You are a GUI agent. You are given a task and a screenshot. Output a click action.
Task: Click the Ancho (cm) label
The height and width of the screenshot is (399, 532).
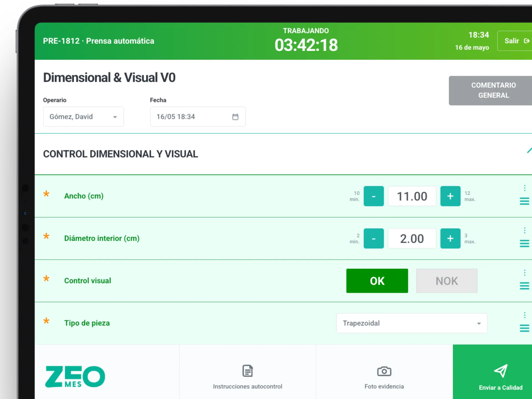pyautogui.click(x=84, y=196)
